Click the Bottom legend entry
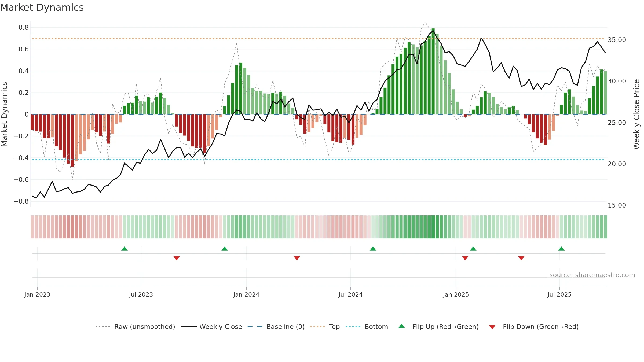The image size is (644, 362). point(367,327)
